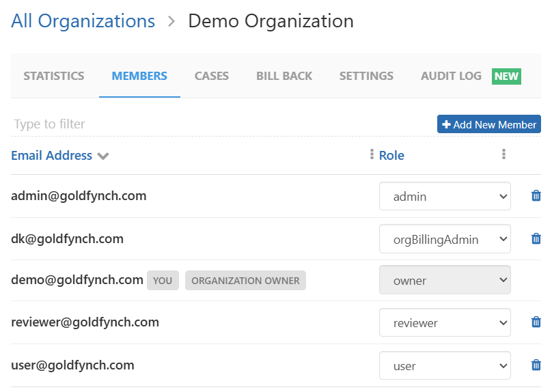
Task: Select the dk@goldfynch.com email text
Action: (67, 239)
